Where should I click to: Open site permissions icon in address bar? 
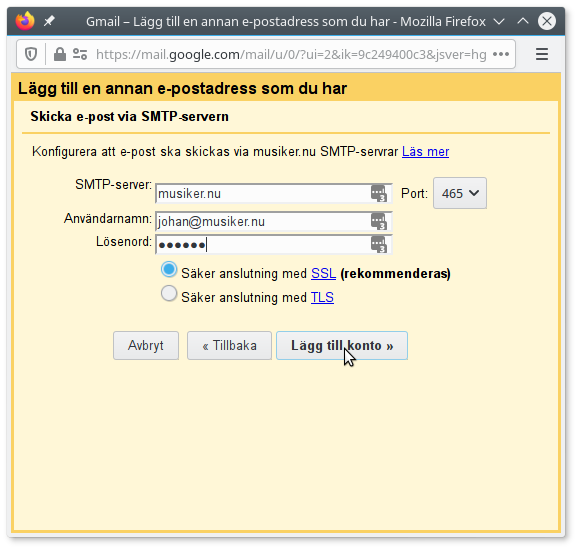80,54
